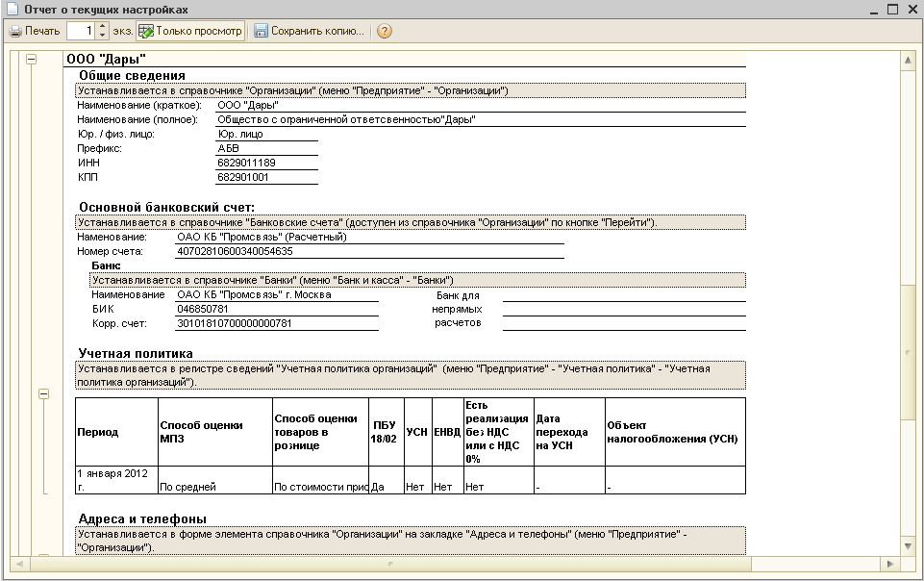This screenshot has height=581, width=924.
Task: Click the Способ оценки МПЗ column header
Action: [x=215, y=432]
